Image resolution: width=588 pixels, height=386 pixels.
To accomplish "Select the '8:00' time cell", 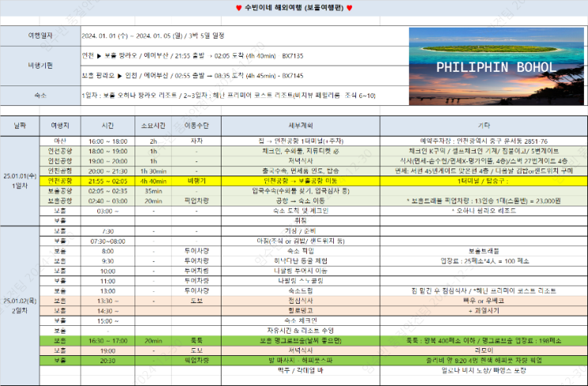I will [x=108, y=251].
